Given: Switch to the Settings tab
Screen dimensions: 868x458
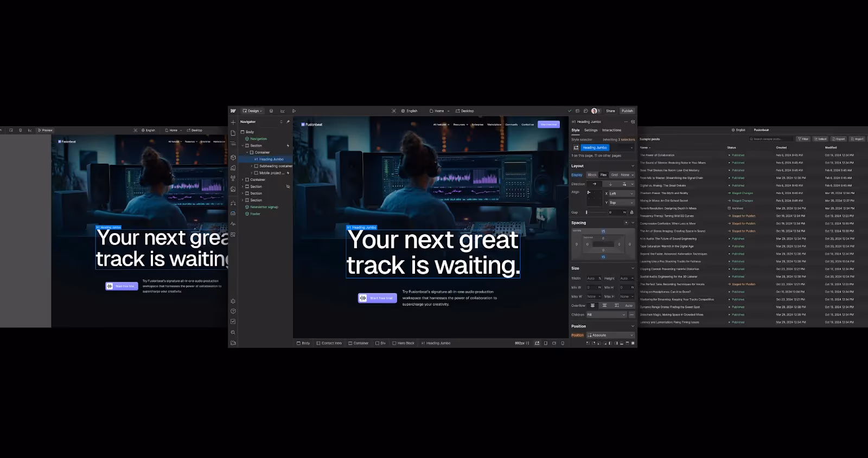Looking at the screenshot, I should [591, 130].
